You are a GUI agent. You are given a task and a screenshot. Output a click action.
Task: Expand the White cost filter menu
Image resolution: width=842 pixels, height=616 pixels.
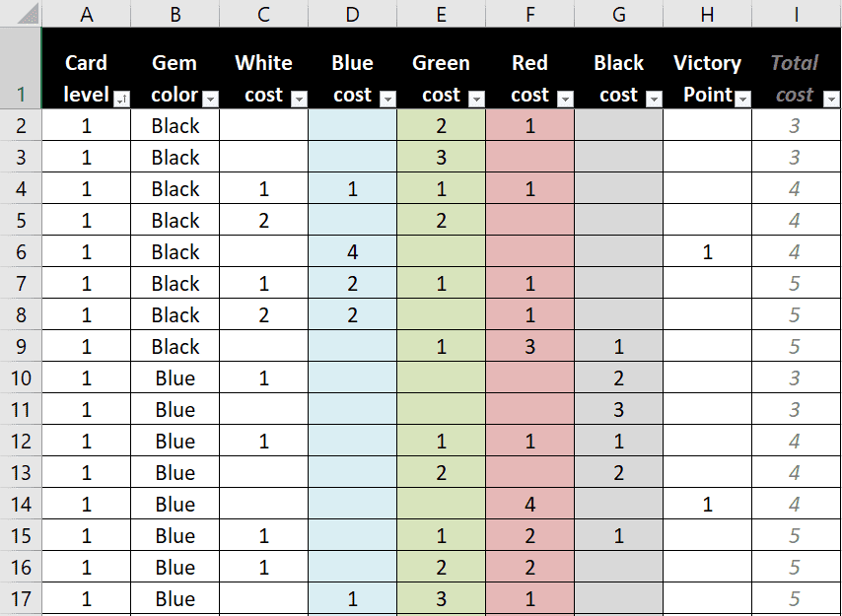click(x=299, y=99)
